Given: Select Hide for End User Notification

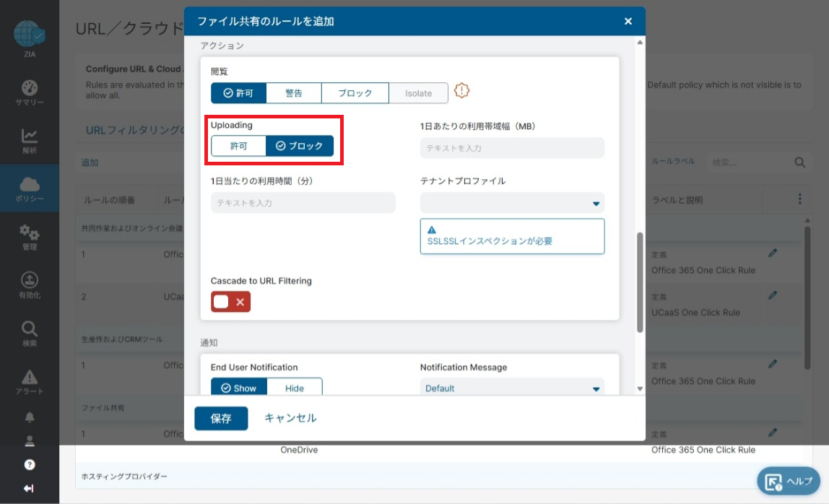Looking at the screenshot, I should coord(295,388).
